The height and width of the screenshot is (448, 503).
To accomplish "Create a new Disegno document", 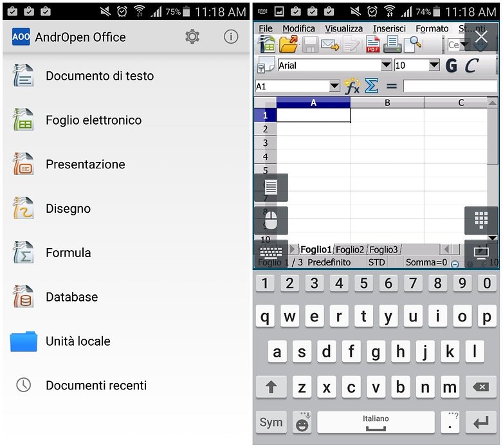I will click(126, 209).
